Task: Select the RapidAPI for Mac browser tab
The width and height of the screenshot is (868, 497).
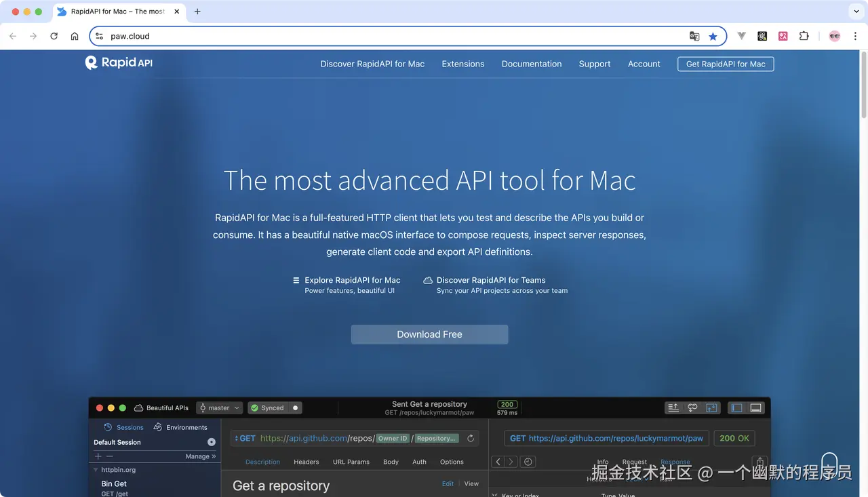Action: coord(117,12)
